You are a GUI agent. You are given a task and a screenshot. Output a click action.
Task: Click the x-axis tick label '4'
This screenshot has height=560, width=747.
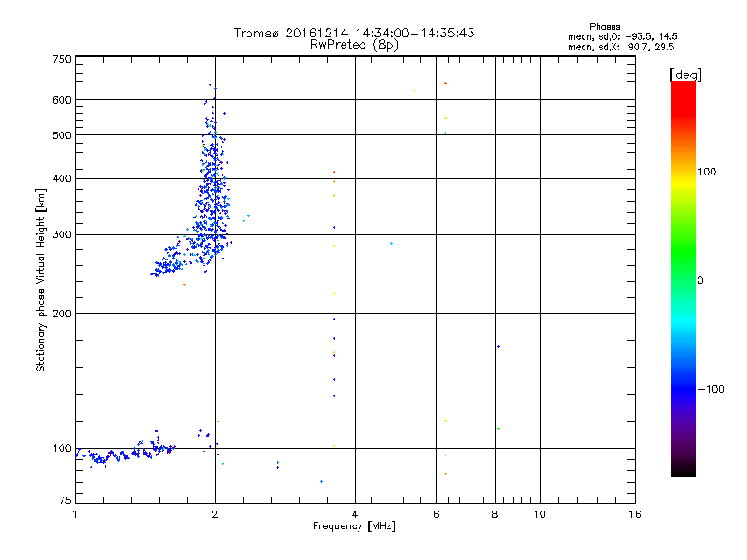[355, 514]
